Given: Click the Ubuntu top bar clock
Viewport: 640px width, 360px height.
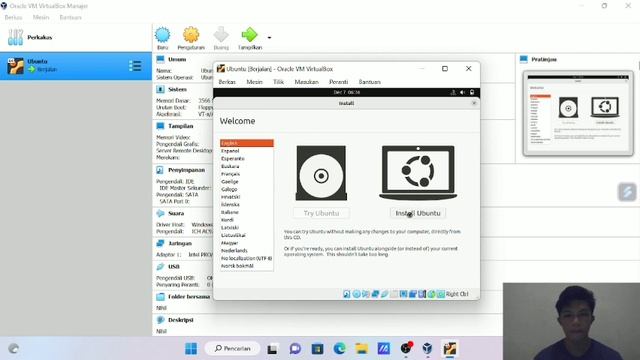Looking at the screenshot, I should tap(347, 92).
